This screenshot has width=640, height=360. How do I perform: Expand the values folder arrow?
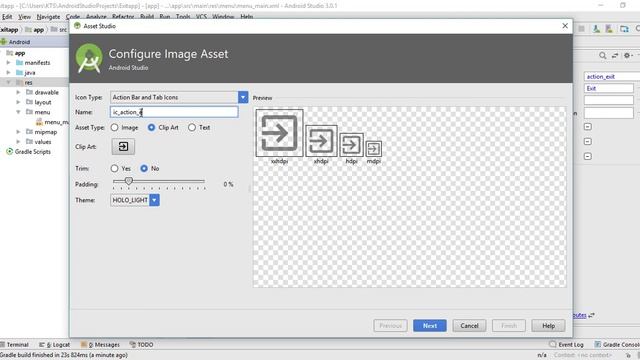click(x=18, y=142)
